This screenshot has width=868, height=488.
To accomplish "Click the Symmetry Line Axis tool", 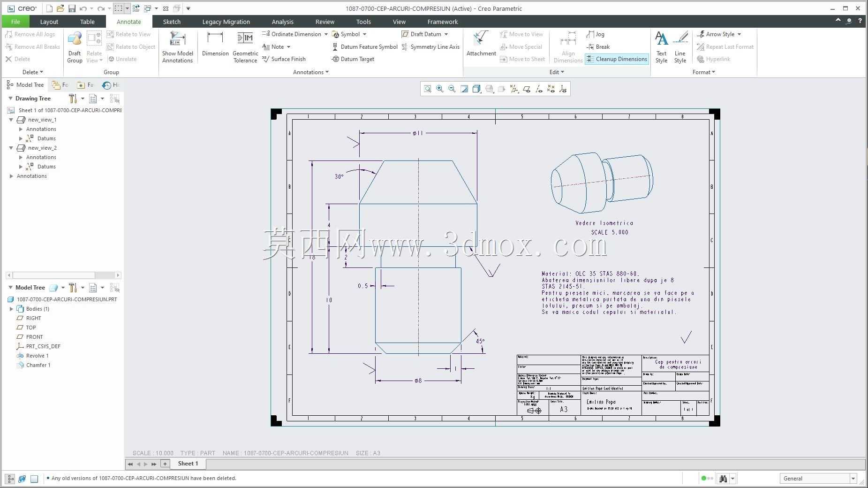I will coord(430,47).
